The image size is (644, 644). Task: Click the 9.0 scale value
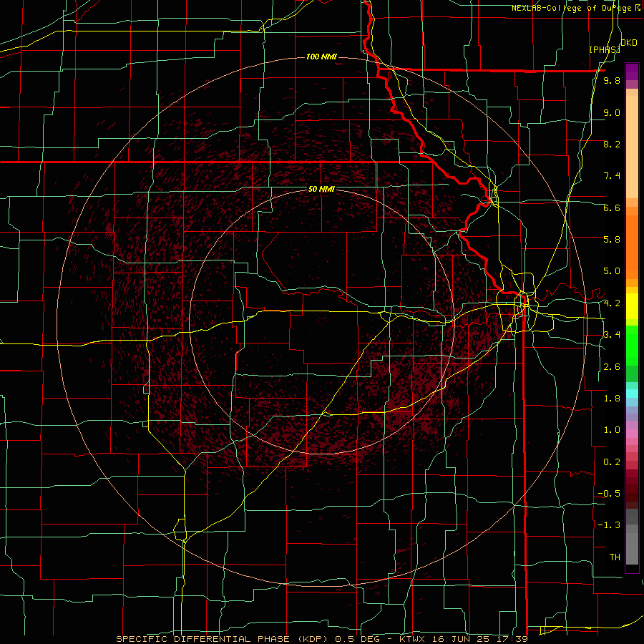click(x=612, y=112)
